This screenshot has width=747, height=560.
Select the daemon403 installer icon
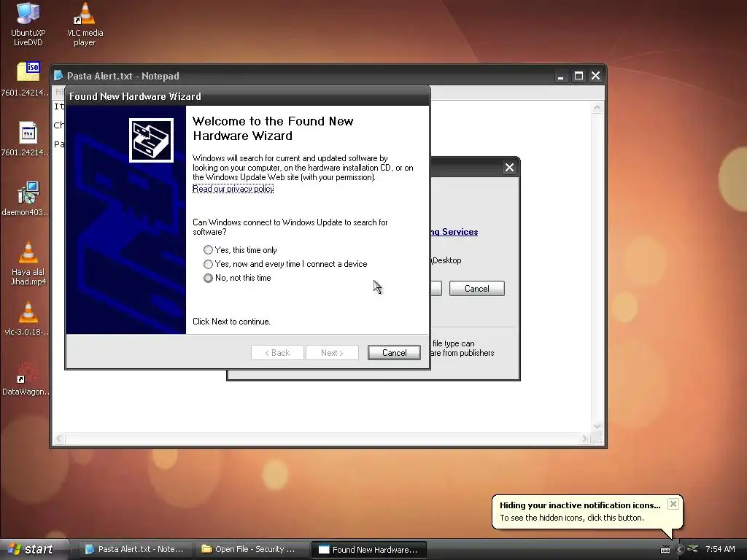coord(28,198)
